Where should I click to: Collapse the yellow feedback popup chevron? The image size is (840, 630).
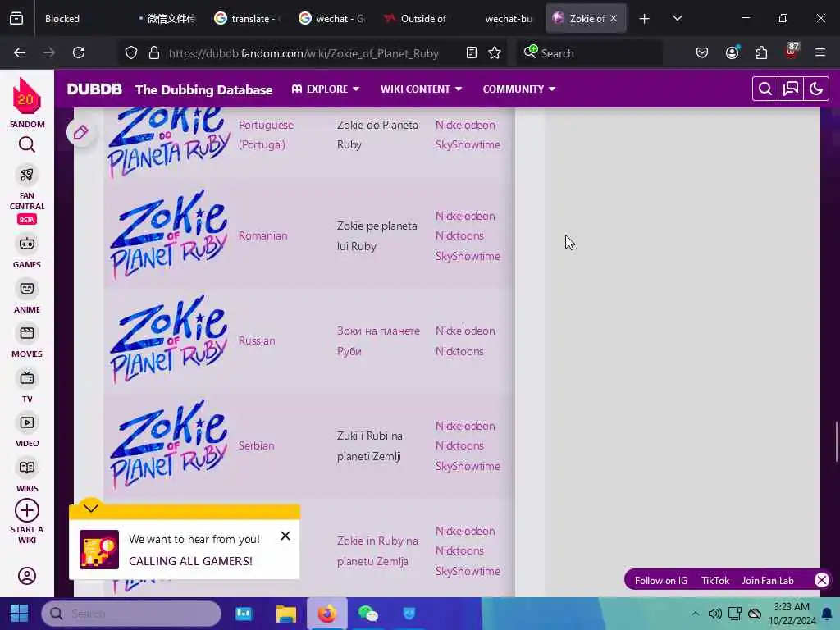tap(91, 508)
